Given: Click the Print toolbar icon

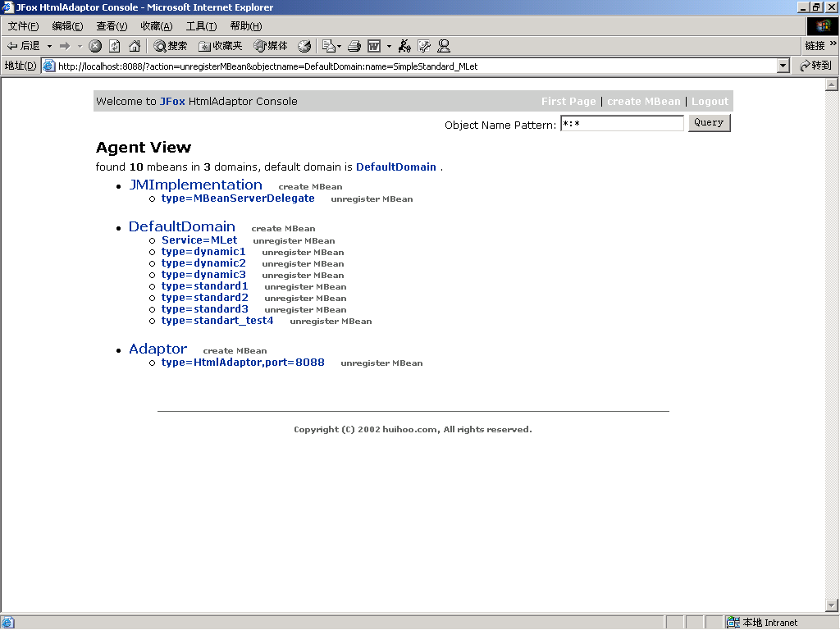Looking at the screenshot, I should [354, 46].
